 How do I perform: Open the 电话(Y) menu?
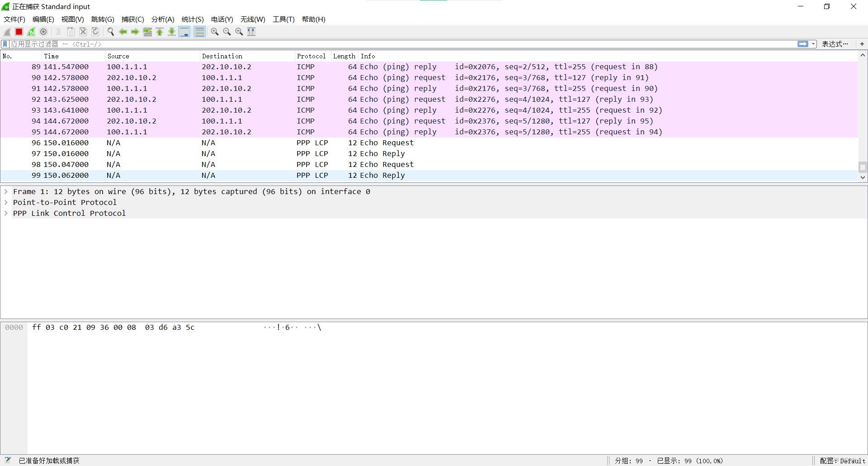coord(222,19)
